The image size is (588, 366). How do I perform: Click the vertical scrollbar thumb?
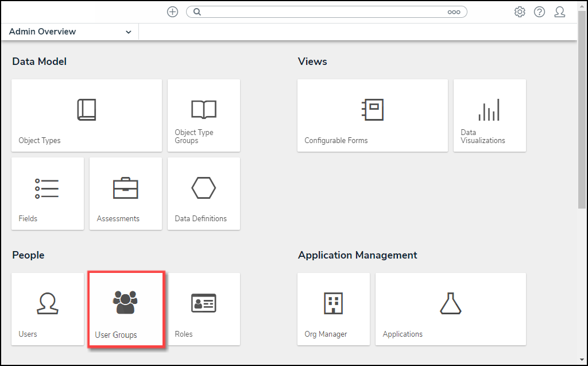click(x=582, y=109)
